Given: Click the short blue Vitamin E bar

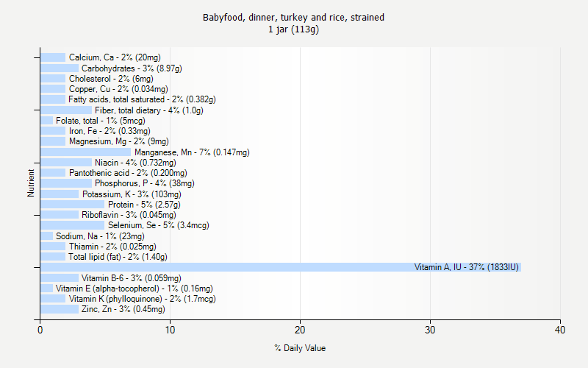Looking at the screenshot, I should [47, 288].
